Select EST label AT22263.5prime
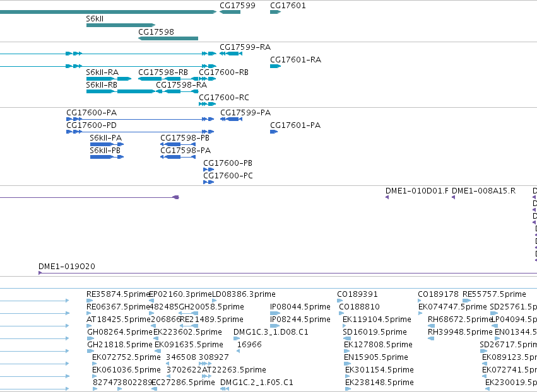This screenshot has height=392, width=537. pyautogui.click(x=234, y=370)
